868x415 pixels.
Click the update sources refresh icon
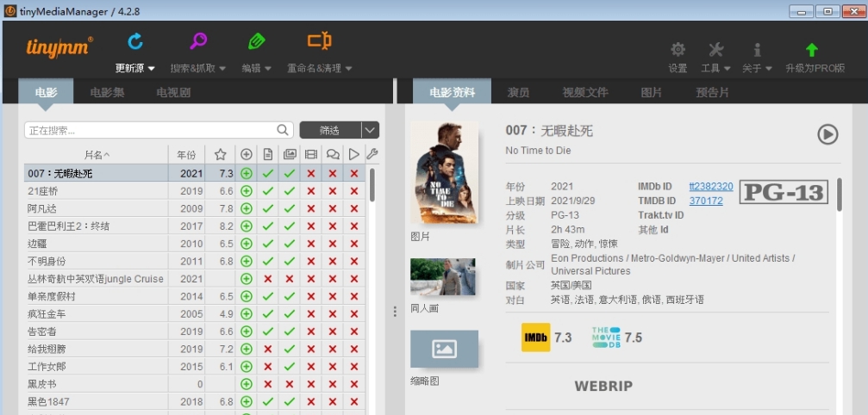[135, 41]
